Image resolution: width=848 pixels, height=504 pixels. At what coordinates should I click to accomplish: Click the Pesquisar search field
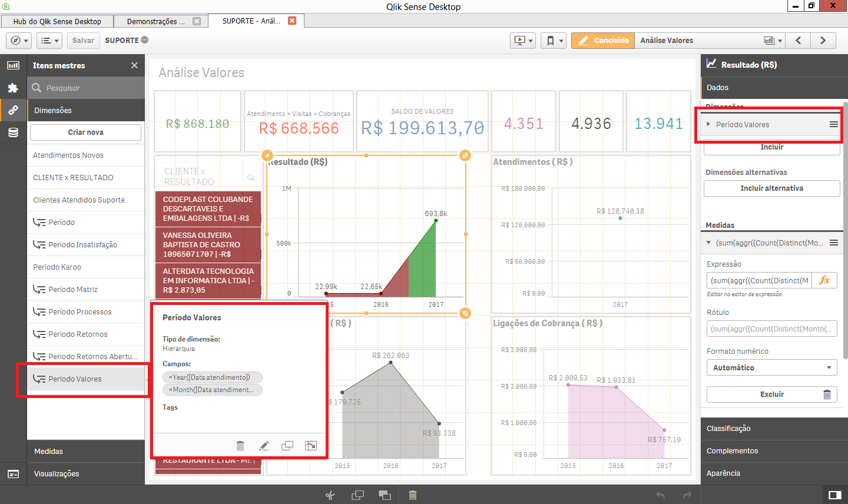pyautogui.click(x=86, y=88)
